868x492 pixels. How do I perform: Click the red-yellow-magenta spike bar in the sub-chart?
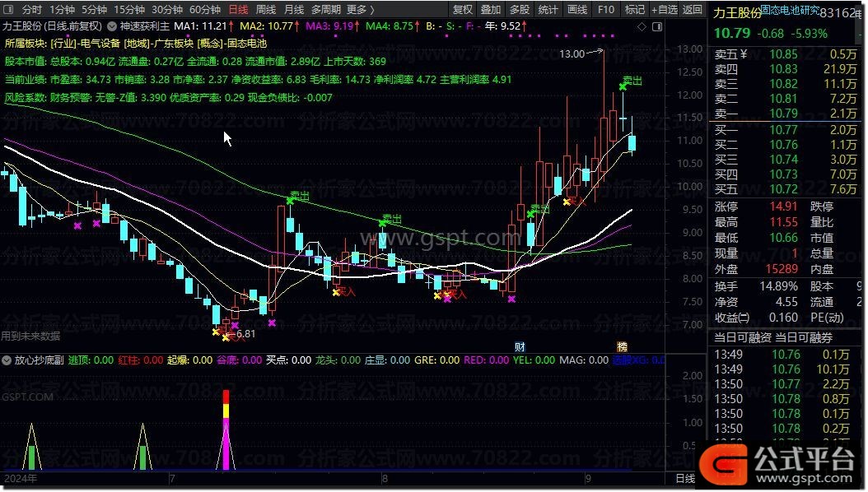pos(226,429)
